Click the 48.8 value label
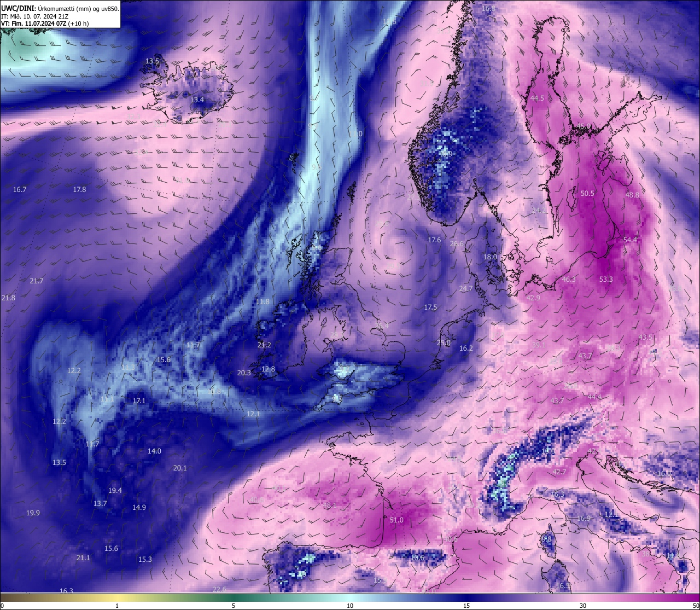The height and width of the screenshot is (610, 700). (632, 195)
